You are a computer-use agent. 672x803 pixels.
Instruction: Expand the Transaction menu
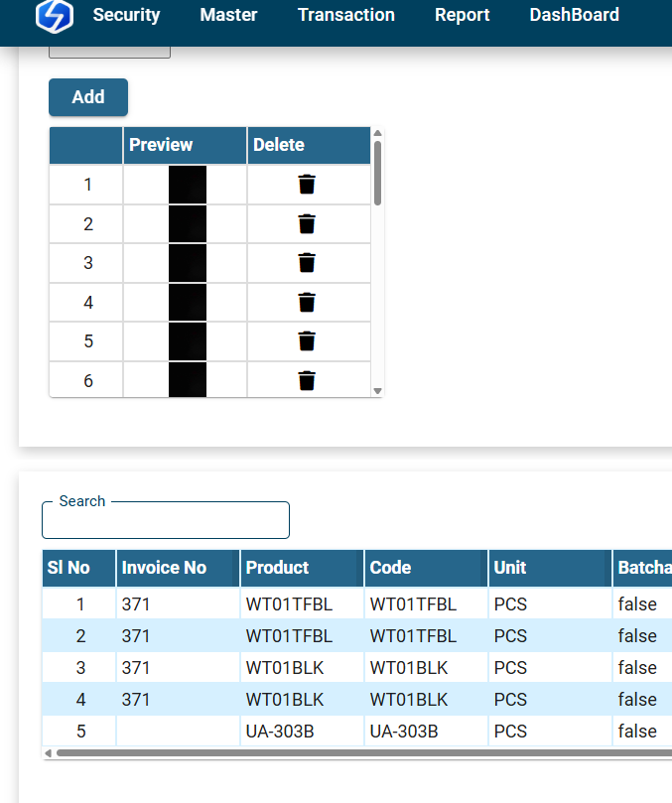click(x=345, y=15)
